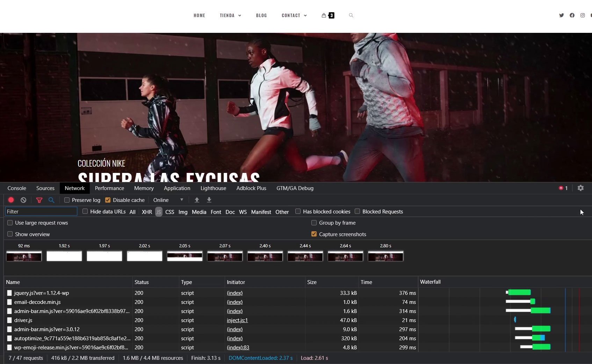Sort by the Name column header

coord(68,282)
